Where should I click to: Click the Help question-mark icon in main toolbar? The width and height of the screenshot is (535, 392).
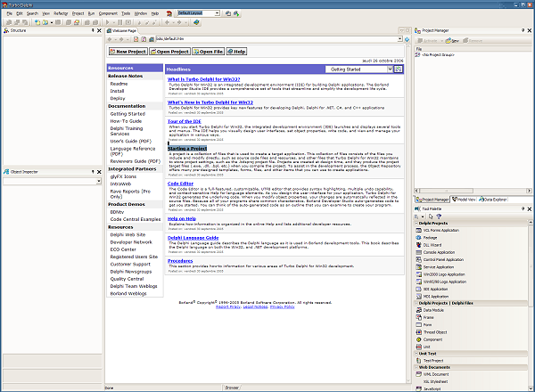(196, 22)
